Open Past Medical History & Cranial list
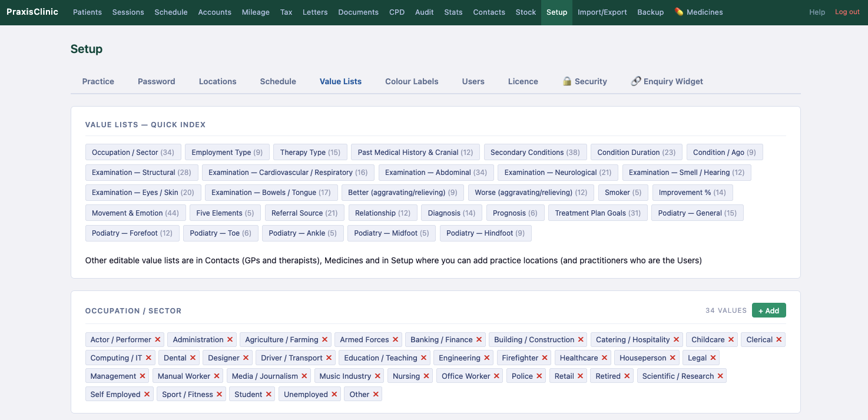Screen dimensions: 868x420 [x=415, y=152]
